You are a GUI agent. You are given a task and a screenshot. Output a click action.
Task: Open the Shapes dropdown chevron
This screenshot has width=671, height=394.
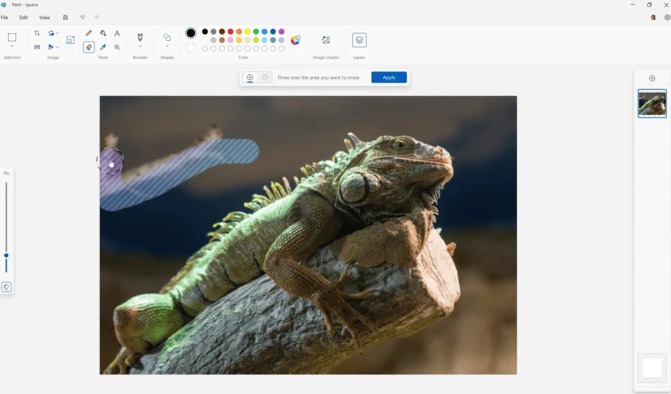[167, 46]
